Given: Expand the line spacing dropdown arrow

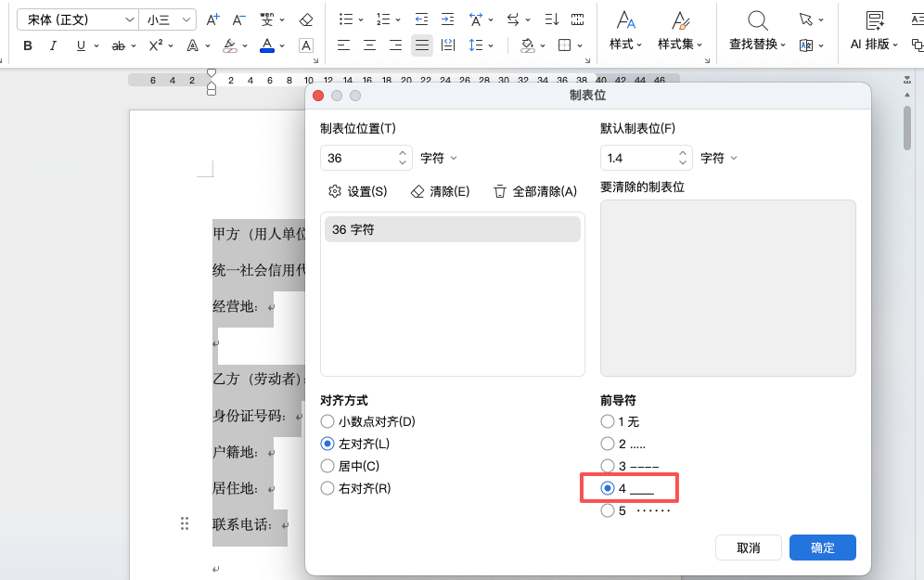Looking at the screenshot, I should pos(491,45).
